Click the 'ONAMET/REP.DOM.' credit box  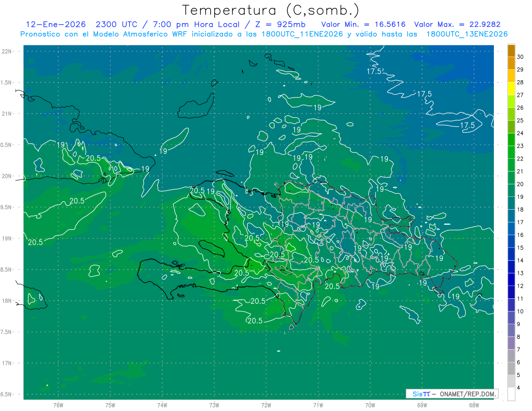(x=468, y=394)
